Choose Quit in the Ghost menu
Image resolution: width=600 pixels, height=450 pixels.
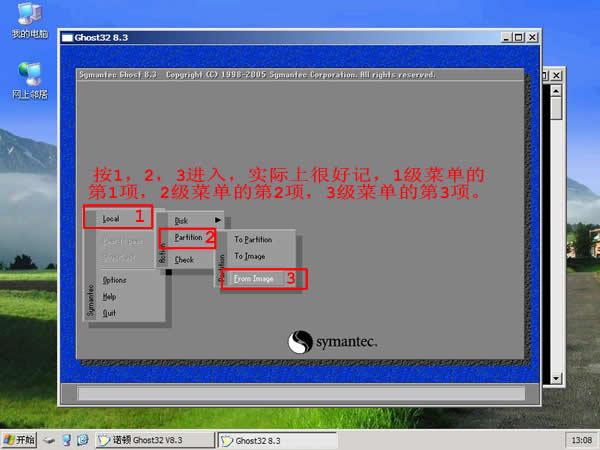pyautogui.click(x=109, y=313)
